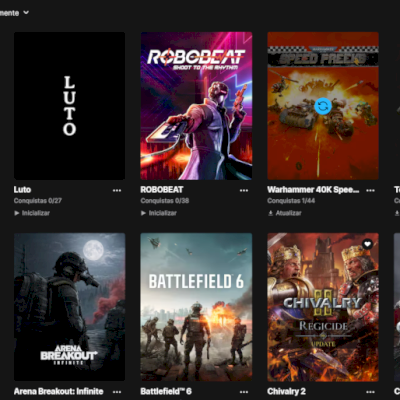This screenshot has width=400, height=400.
Task: Click the sync icon on Warhammer cover
Action: pyautogui.click(x=323, y=106)
